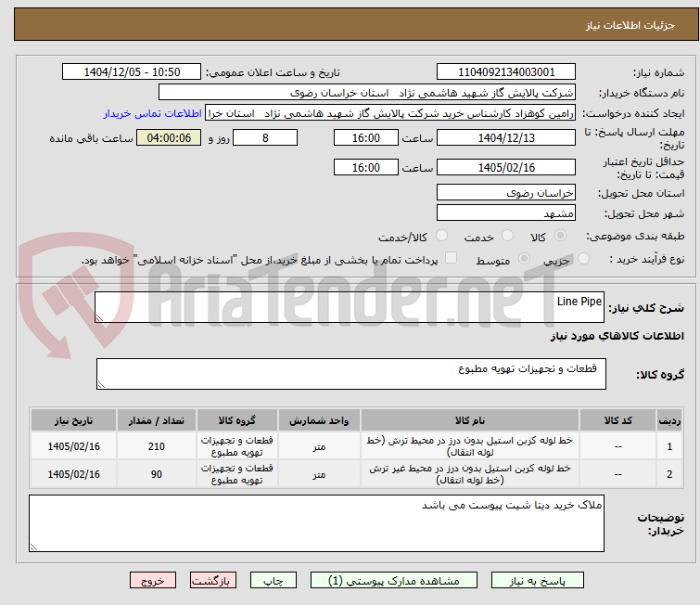Click the remaining time countdown 04:00:06

[169, 137]
